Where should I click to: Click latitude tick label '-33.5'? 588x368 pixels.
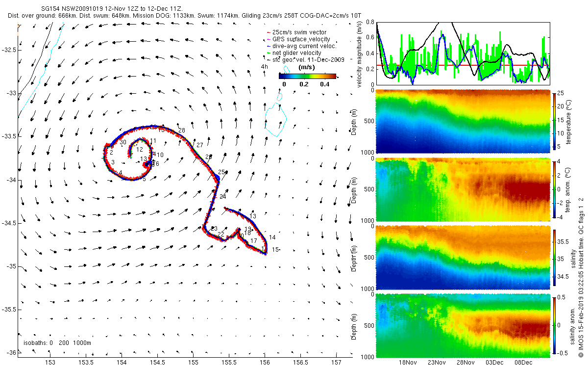pos(8,136)
